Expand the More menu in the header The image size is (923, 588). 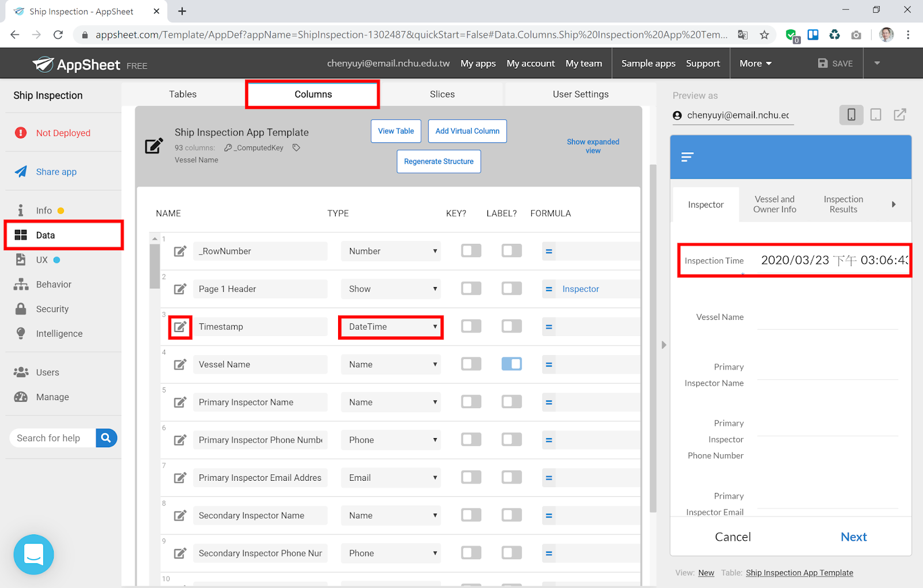[755, 63]
